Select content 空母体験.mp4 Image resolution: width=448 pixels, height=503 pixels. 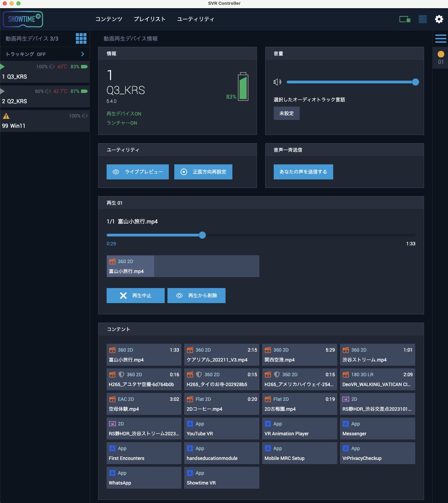click(144, 404)
